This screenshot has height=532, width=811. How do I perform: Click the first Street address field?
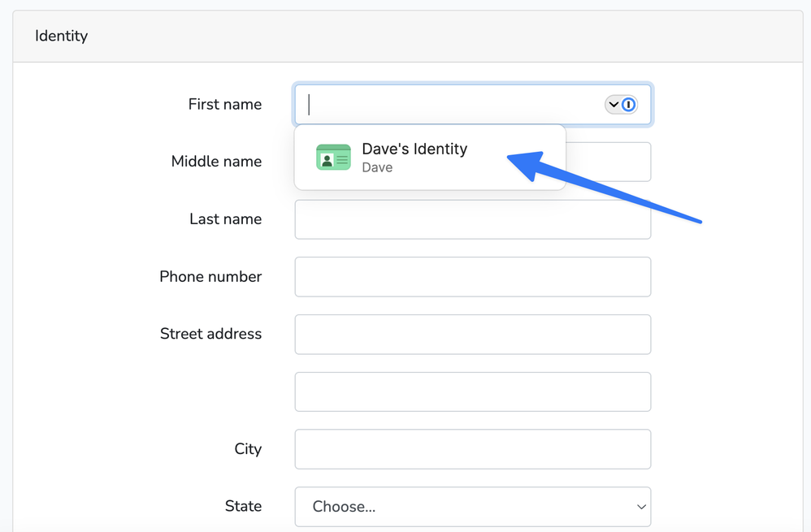tap(472, 335)
